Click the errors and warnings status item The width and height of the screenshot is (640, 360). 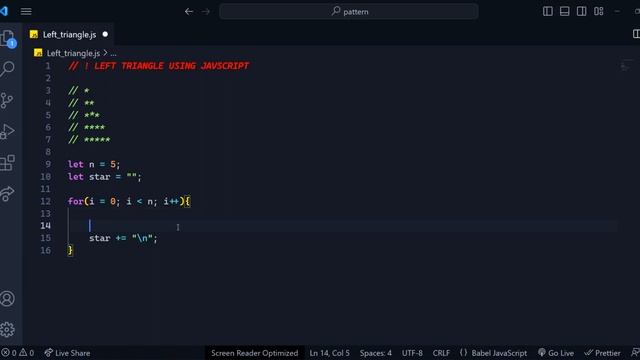tap(18, 353)
